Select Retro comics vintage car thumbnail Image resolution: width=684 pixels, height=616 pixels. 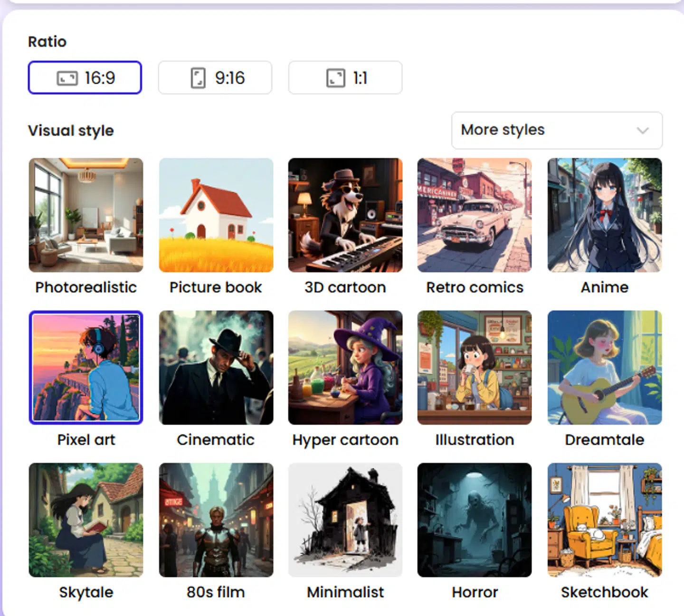pyautogui.click(x=475, y=215)
